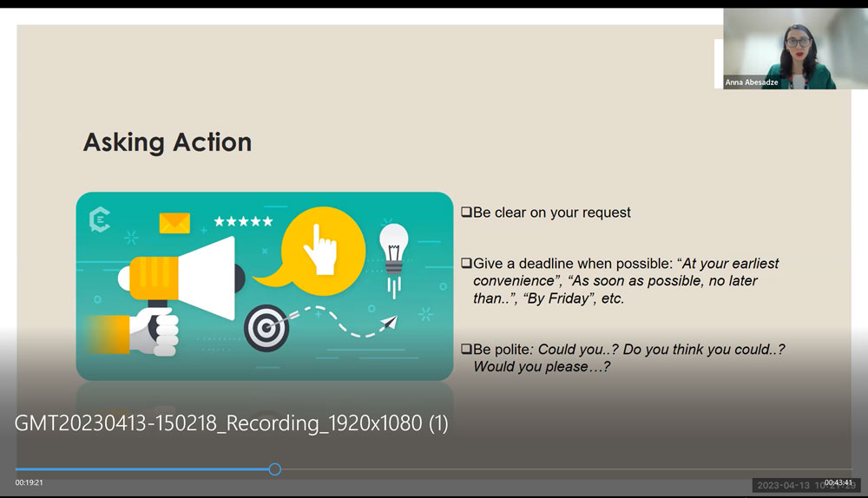Click the elapsed time 00:19:21 label
Image resolution: width=868 pixels, height=498 pixels.
coord(29,482)
